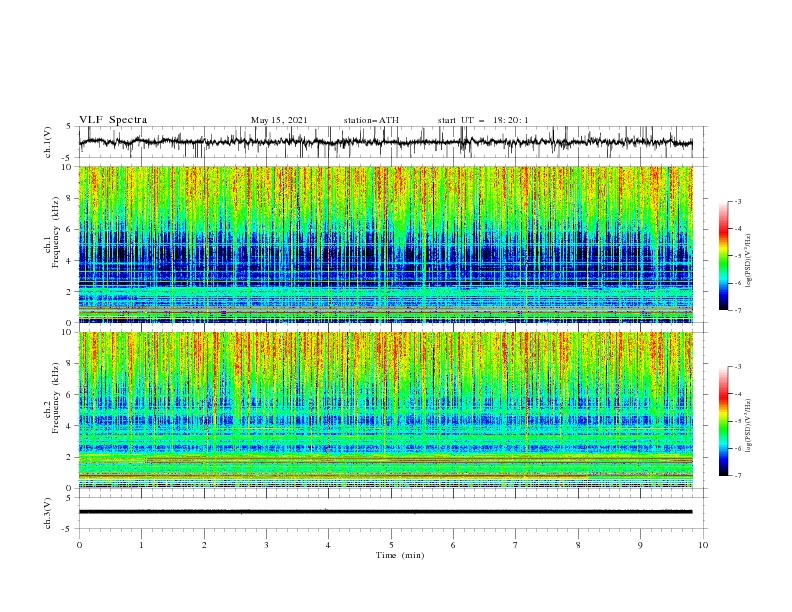Click the ch.1 voltage waveform trace

tap(385, 142)
